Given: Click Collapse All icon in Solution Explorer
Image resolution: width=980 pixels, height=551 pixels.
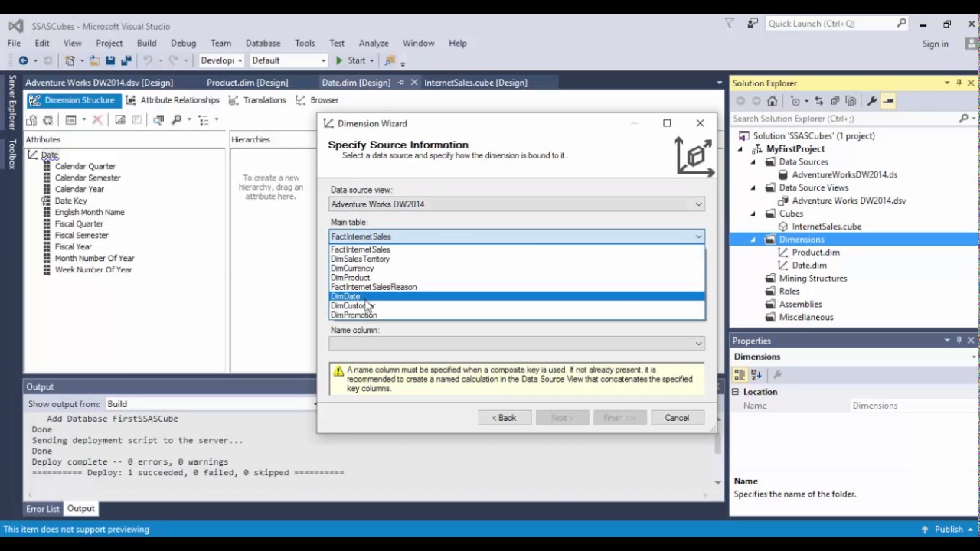Looking at the screenshot, I should click(835, 101).
